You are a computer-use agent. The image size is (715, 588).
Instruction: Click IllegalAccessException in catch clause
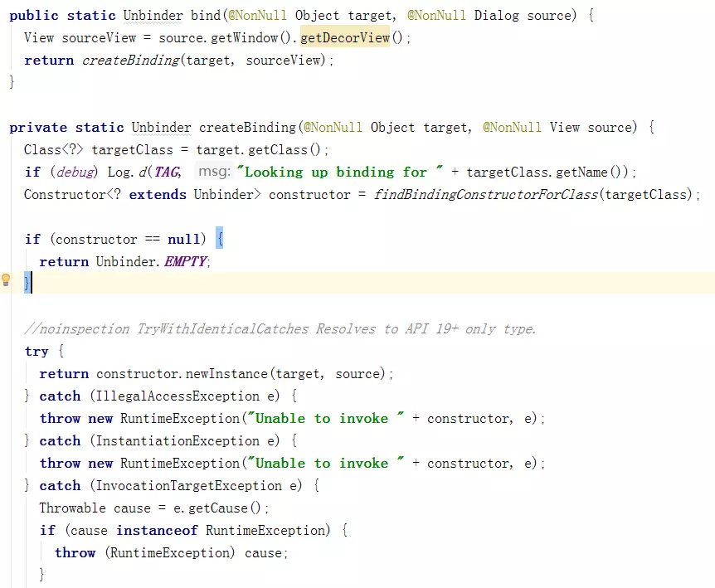tap(178, 396)
